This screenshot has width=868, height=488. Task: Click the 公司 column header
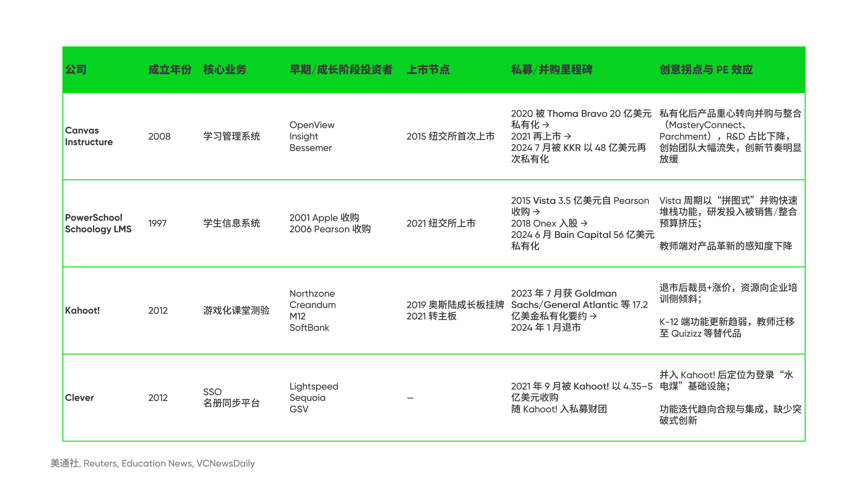76,70
